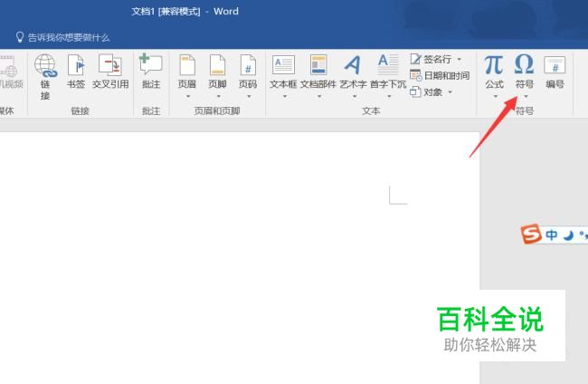588x384 pixels.
Task: Click the Header (页眉) icon
Action: pos(187,65)
